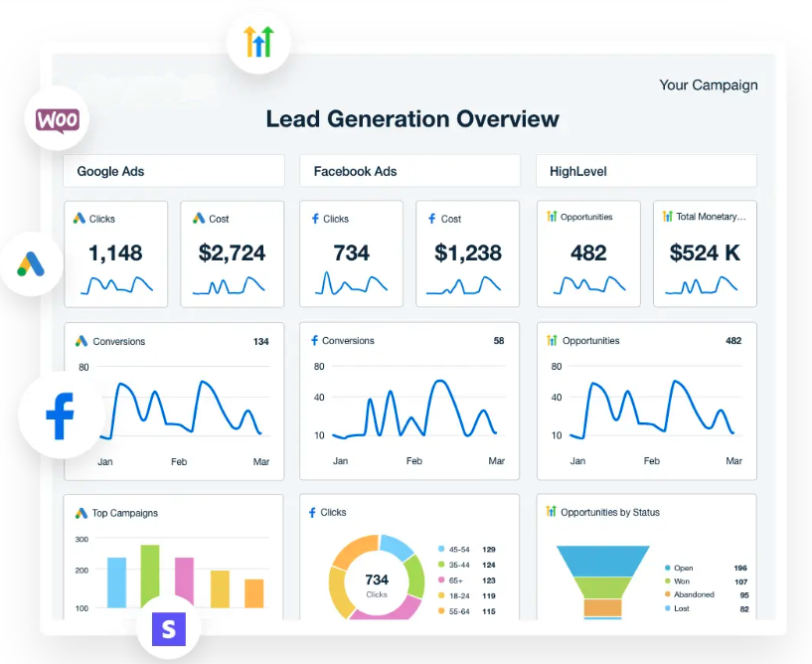Click the 45-54 legend color dot

point(440,549)
